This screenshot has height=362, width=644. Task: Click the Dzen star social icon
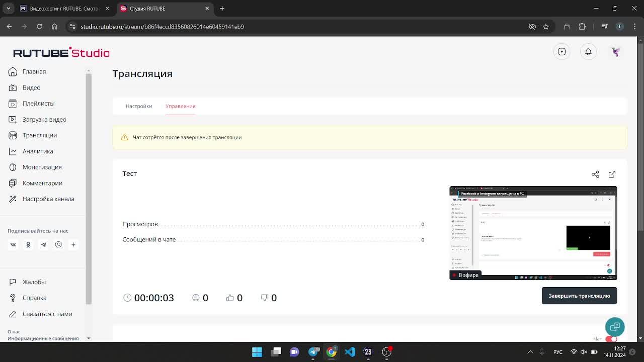tap(73, 245)
